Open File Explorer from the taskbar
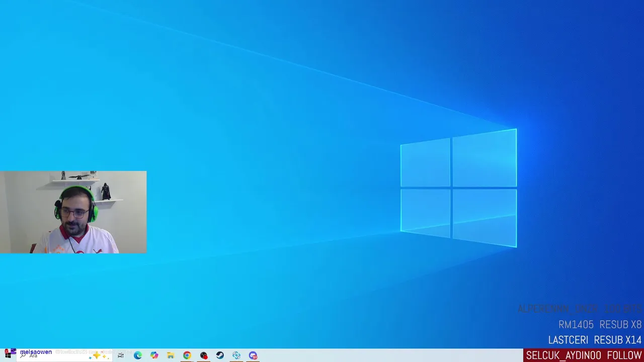Viewport: 644px width, 362px height. (171, 355)
